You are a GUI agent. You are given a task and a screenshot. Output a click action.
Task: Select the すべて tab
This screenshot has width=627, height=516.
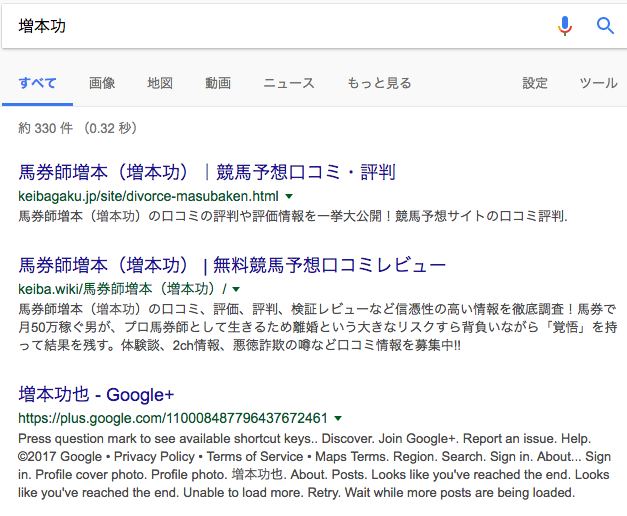tap(37, 83)
